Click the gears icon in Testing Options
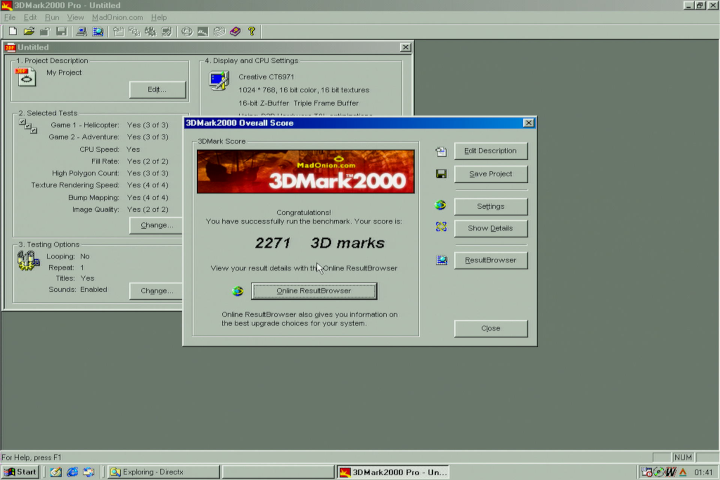This screenshot has width=720, height=480. click(x=28, y=260)
